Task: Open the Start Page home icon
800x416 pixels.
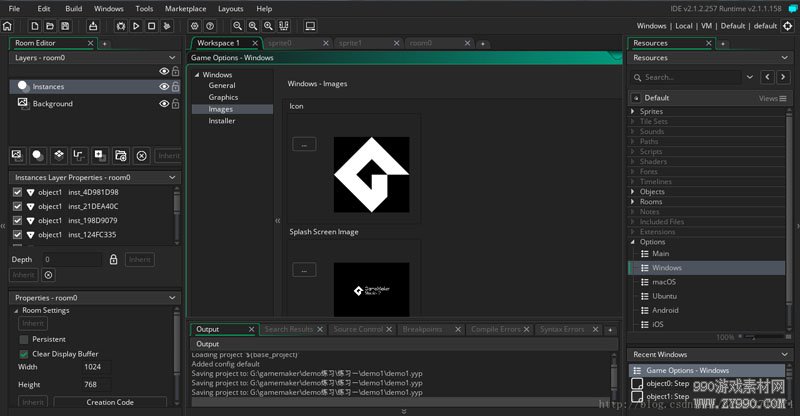Action: [x=7, y=26]
